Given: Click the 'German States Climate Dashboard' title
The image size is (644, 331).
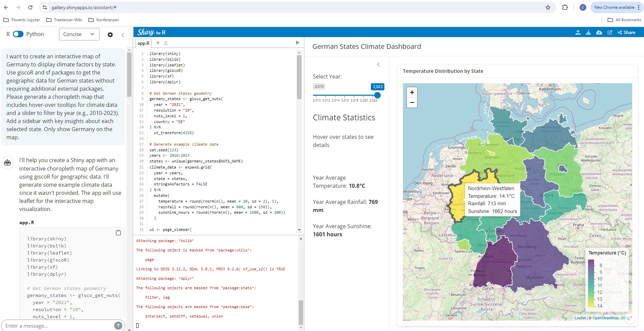Looking at the screenshot, I should coord(367,47).
